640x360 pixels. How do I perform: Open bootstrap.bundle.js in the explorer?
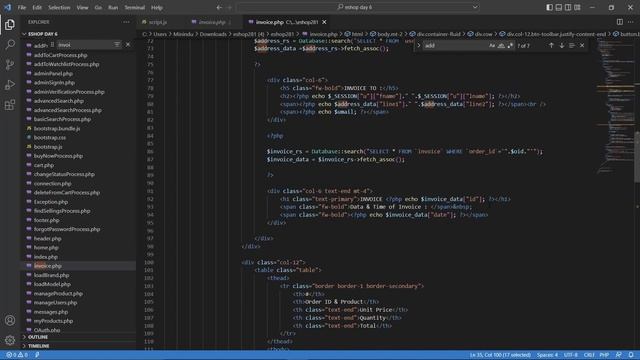[x=57, y=129]
